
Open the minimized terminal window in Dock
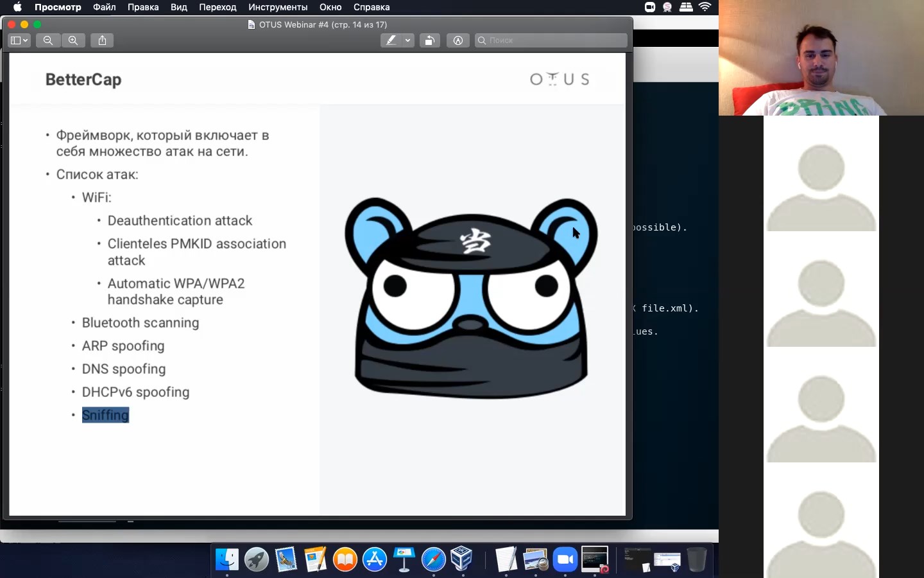coord(638,560)
